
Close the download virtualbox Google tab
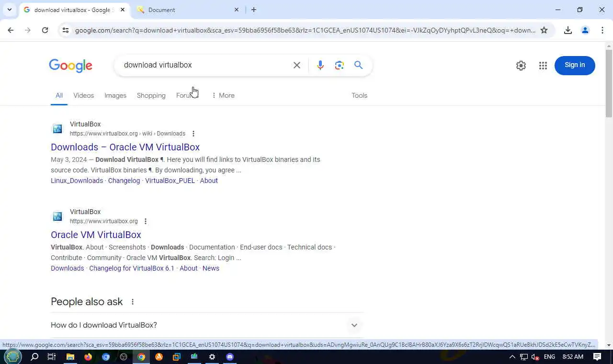[123, 10]
